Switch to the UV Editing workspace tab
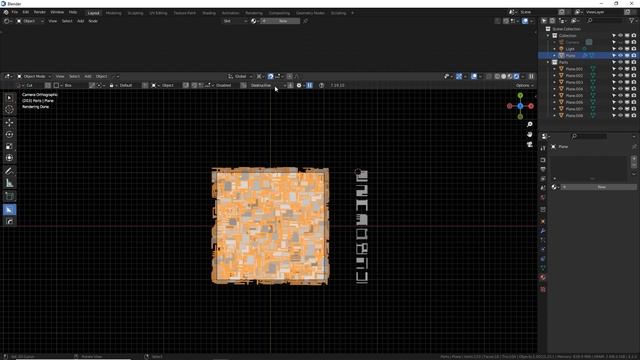Screen dimensions: 640x360 coord(158,13)
